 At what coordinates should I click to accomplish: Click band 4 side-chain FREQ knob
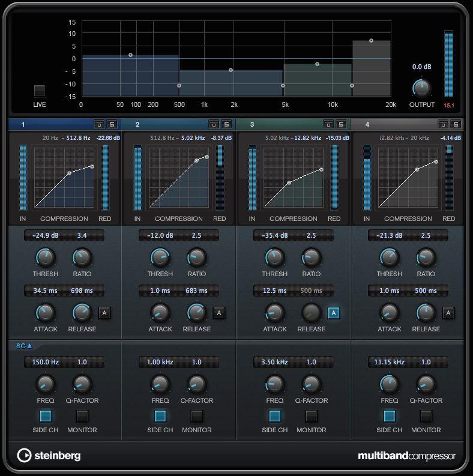(390, 384)
